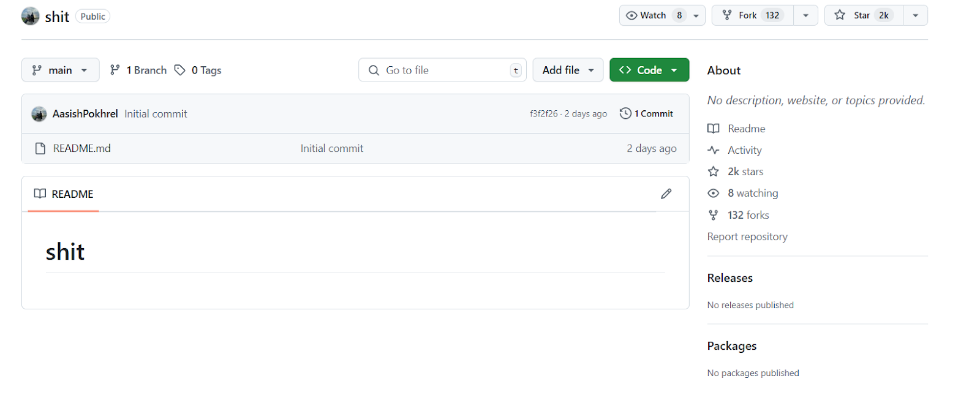Click the fork count 132 badge
Screen dimensions: 980x400
pos(772,15)
